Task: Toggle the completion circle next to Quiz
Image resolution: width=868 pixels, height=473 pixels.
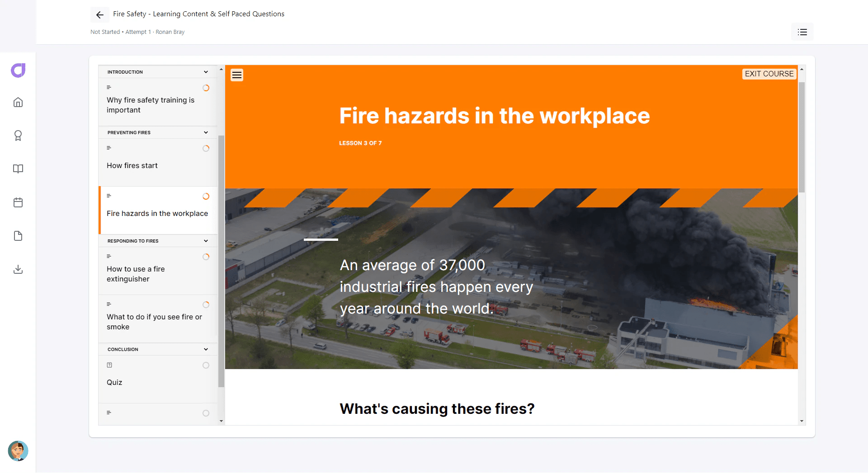Action: click(x=206, y=365)
